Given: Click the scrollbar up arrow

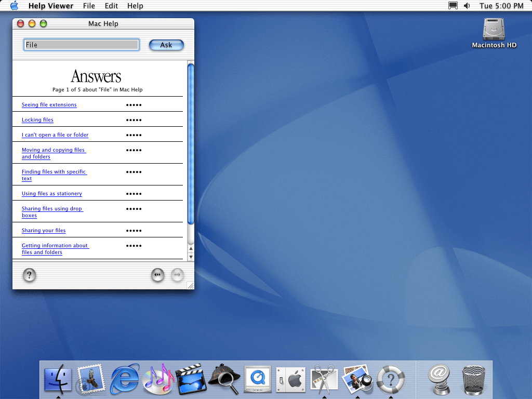Looking at the screenshot, I should [191, 249].
